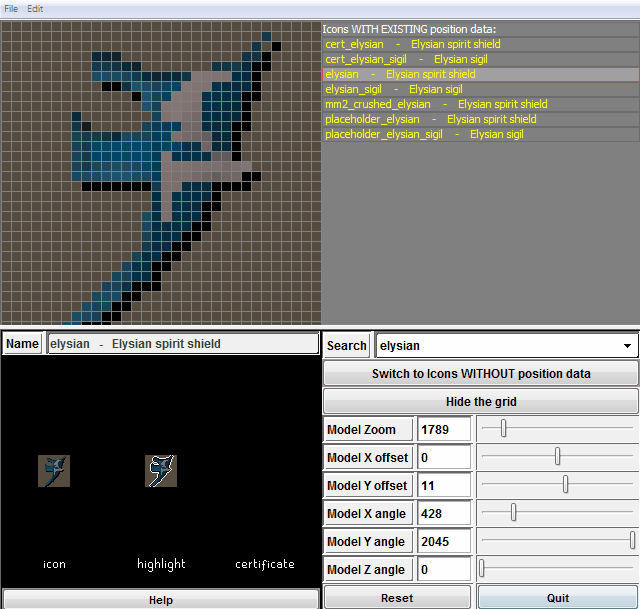This screenshot has width=640, height=609.
Task: Click the Name text field
Action: point(183,344)
